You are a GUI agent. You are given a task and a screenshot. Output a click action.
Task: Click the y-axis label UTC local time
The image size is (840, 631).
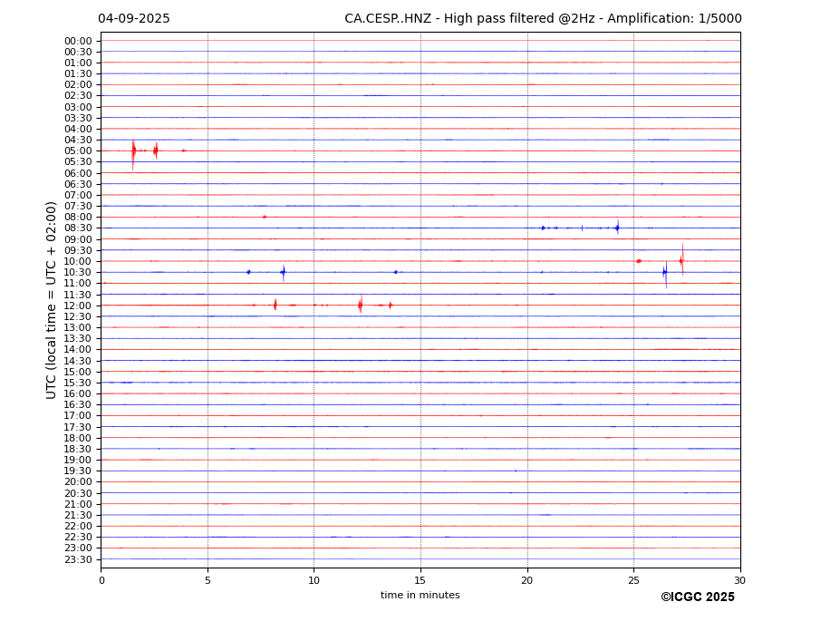51,300
